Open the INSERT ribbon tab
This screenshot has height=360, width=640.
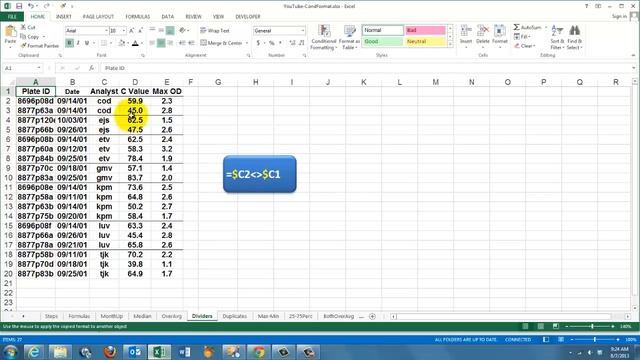(x=64, y=17)
